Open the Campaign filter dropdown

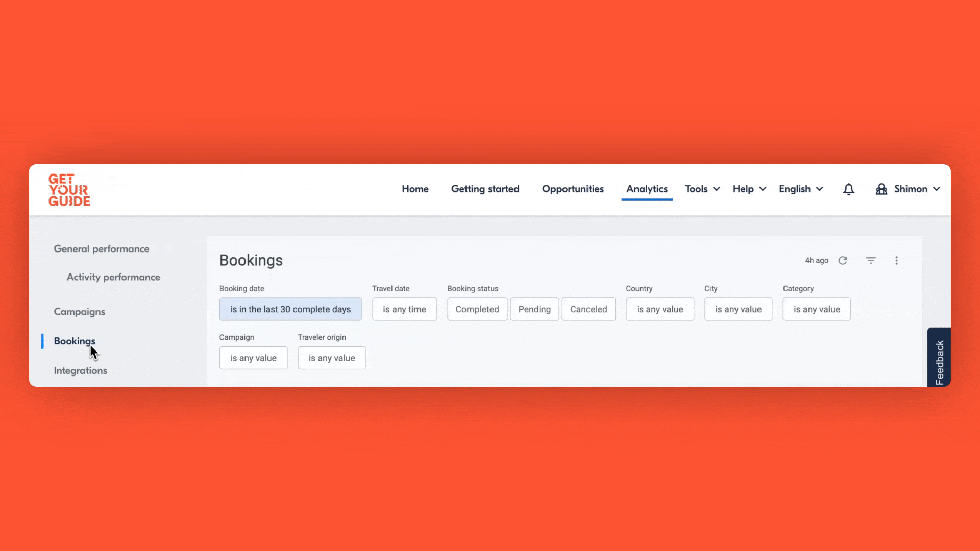pos(253,358)
